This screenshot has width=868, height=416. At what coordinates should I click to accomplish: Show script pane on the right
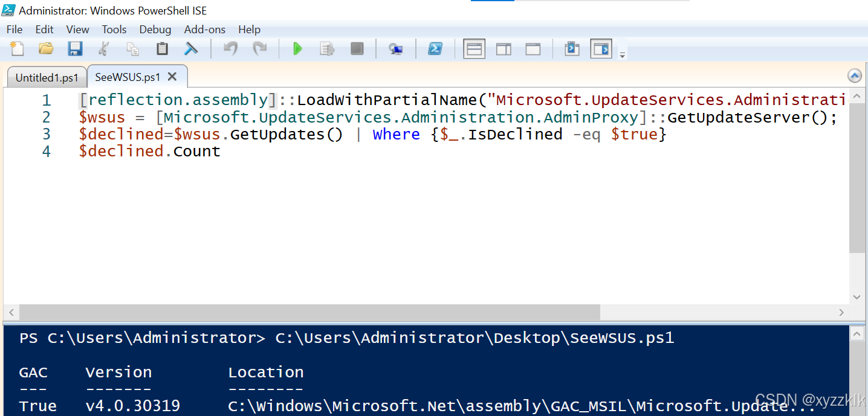(504, 49)
